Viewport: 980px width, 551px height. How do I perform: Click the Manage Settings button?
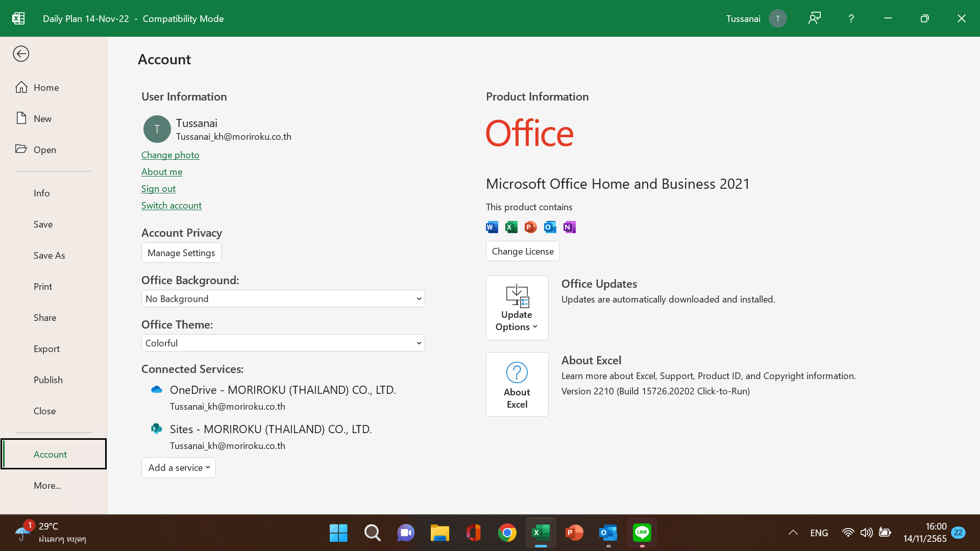(x=181, y=253)
